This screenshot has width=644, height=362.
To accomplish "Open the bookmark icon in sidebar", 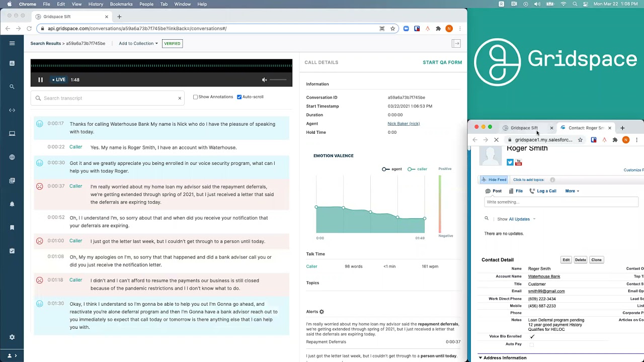I will click(12, 227).
